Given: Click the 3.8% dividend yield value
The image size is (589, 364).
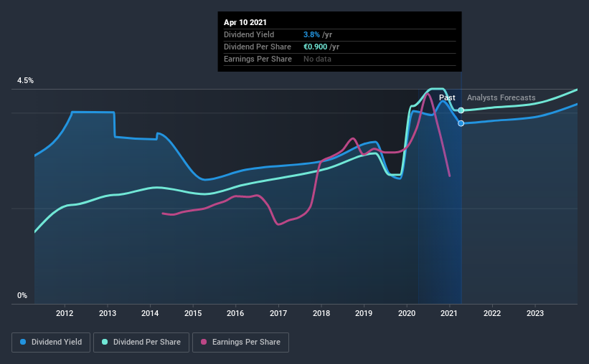Looking at the screenshot, I should (x=311, y=34).
